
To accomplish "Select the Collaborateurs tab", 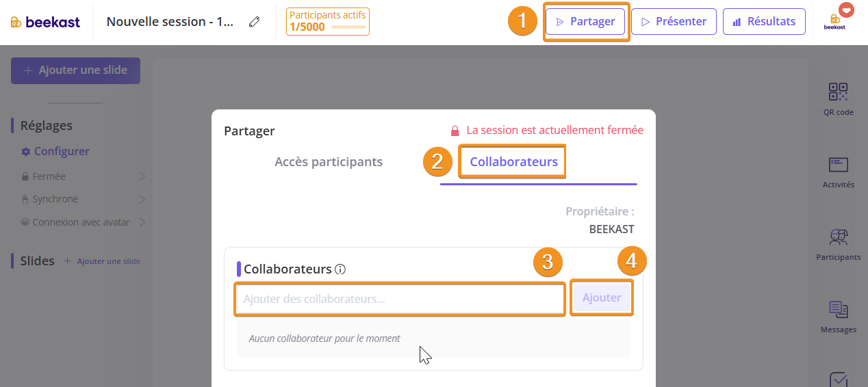I will click(513, 162).
